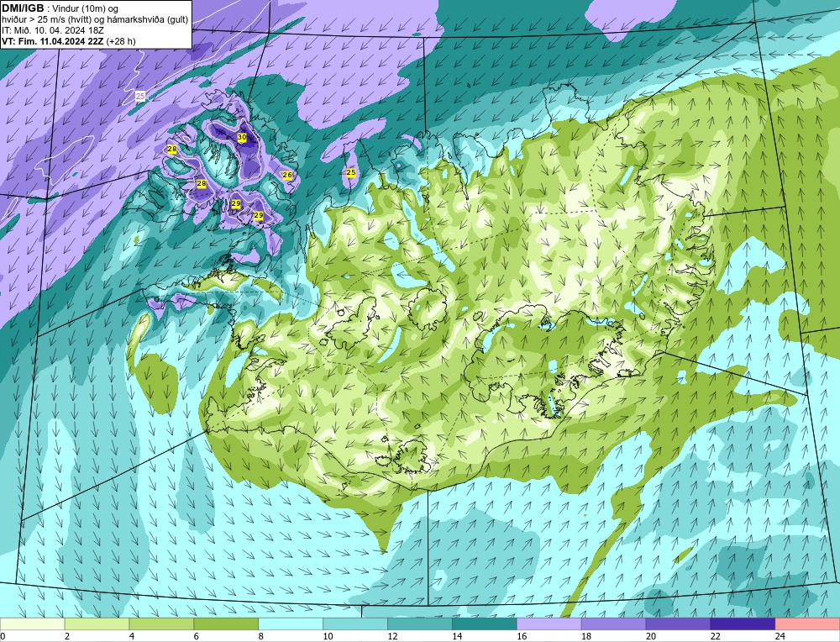Click legend scale number 4
This screenshot has width=840, height=642.
click(x=132, y=636)
